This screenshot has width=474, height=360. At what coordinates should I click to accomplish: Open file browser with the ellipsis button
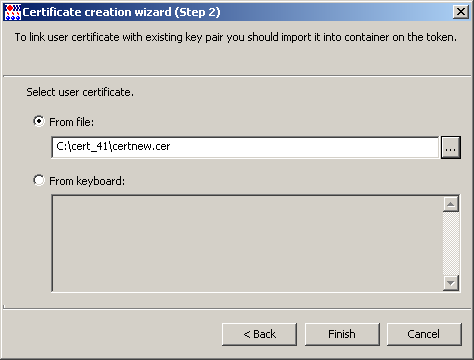[x=451, y=147]
